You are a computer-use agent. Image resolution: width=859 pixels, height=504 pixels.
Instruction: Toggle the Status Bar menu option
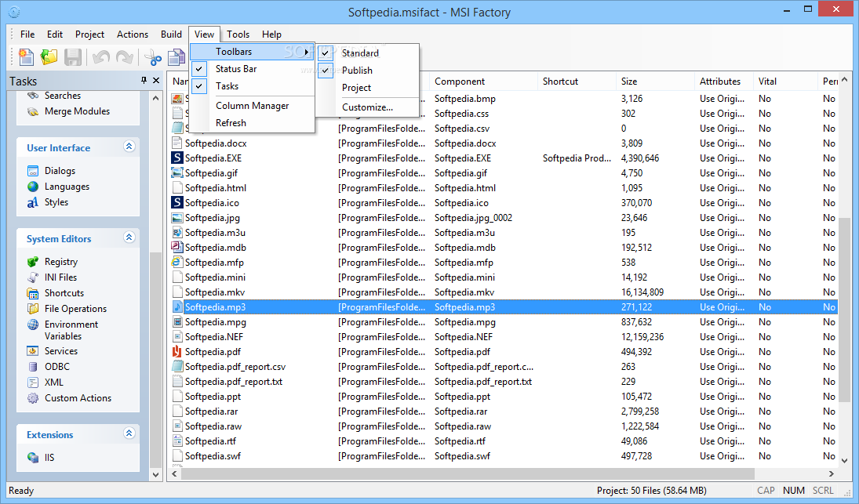253,69
